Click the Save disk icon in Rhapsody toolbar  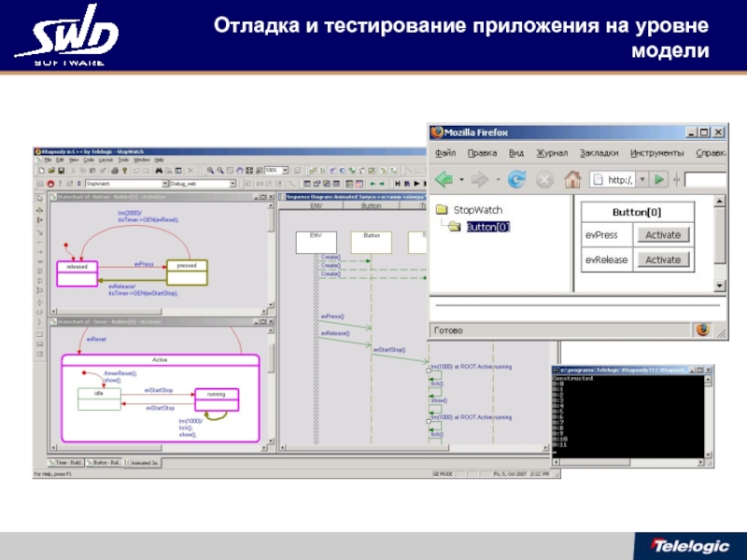(x=61, y=171)
